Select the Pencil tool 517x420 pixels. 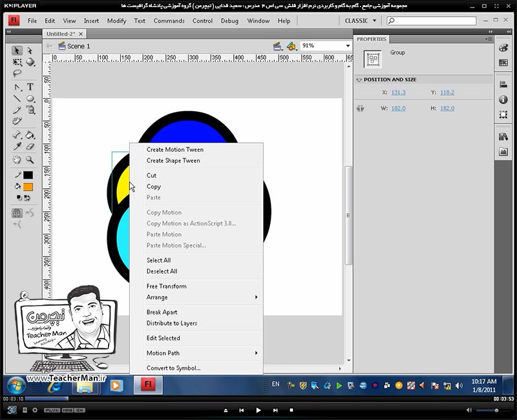coord(17,110)
